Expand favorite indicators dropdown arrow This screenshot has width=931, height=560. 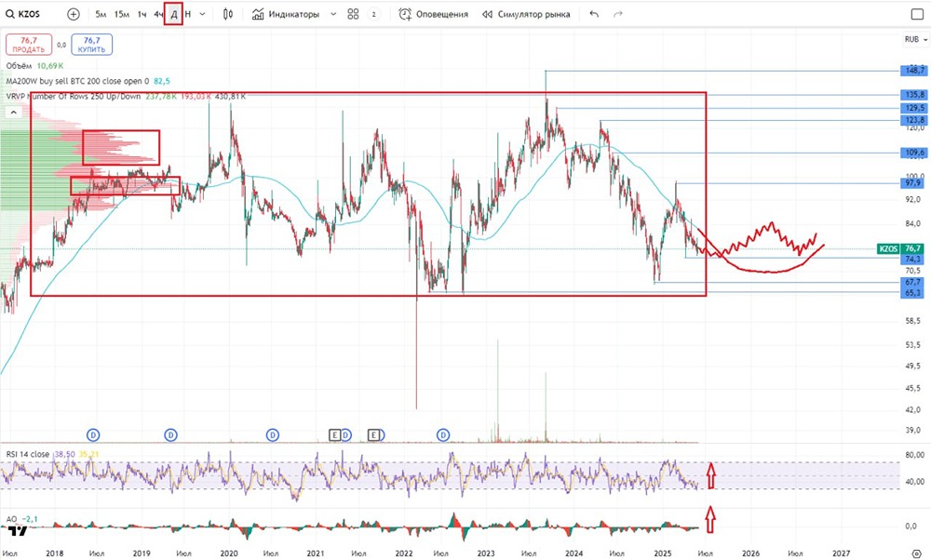point(333,14)
